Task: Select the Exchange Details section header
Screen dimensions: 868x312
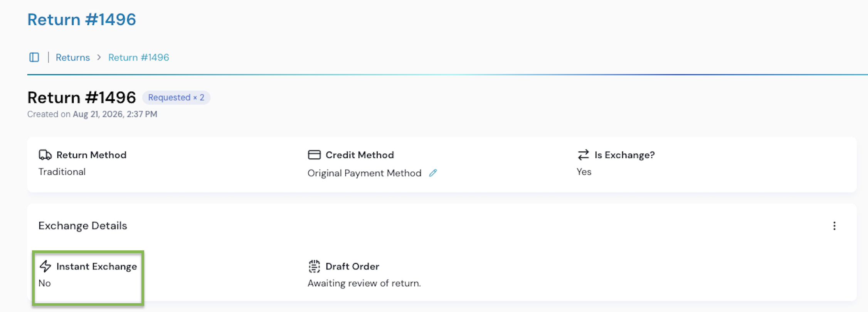Action: (x=82, y=226)
